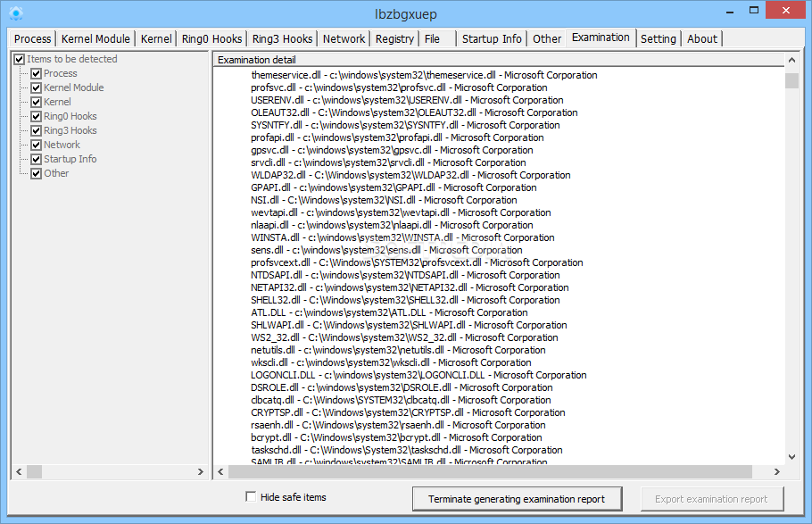Select the SYSNTFY.dll row
Screen dimensions: 812x524
(405, 125)
